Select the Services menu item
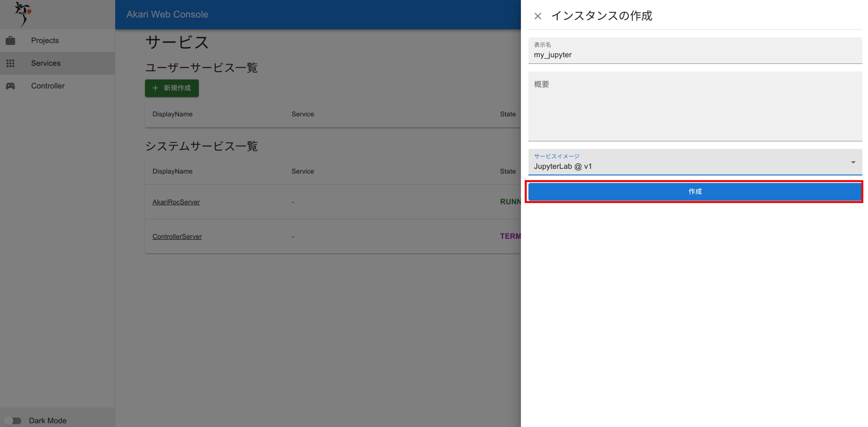The image size is (868, 427). (x=46, y=63)
